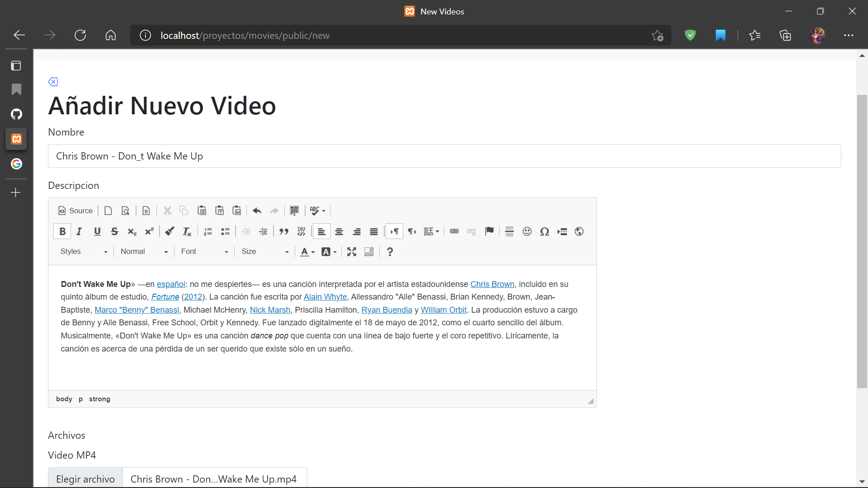
Task: Open the browser favorites menu
Action: pyautogui.click(x=755, y=35)
